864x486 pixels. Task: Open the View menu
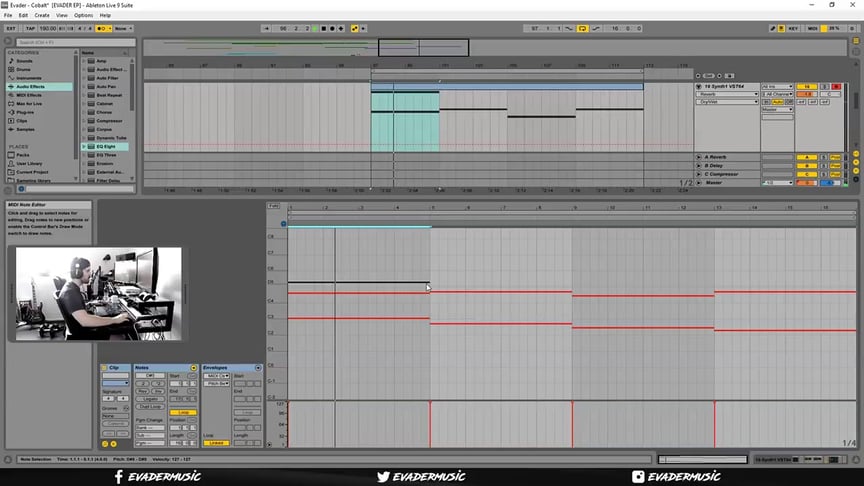[62, 15]
